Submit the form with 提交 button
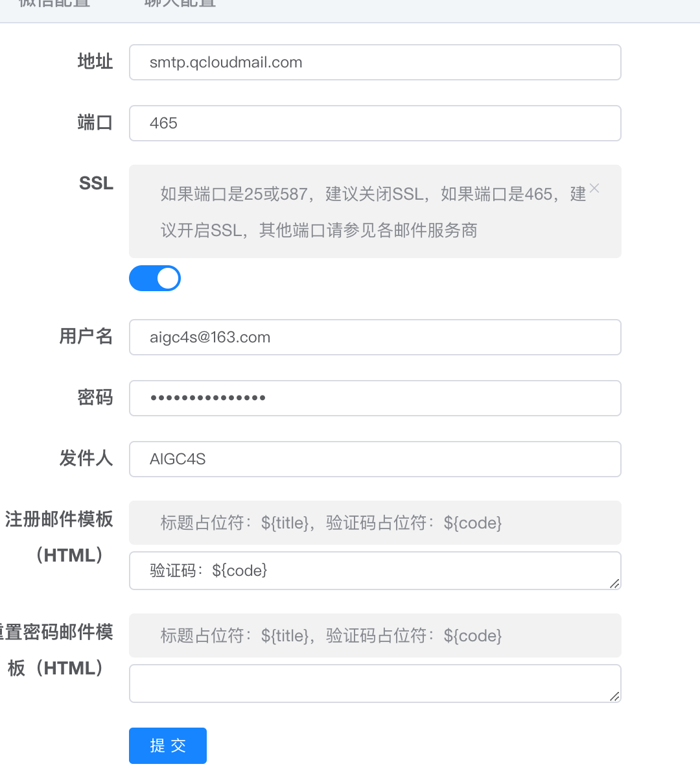This screenshot has width=700, height=773. [167, 745]
